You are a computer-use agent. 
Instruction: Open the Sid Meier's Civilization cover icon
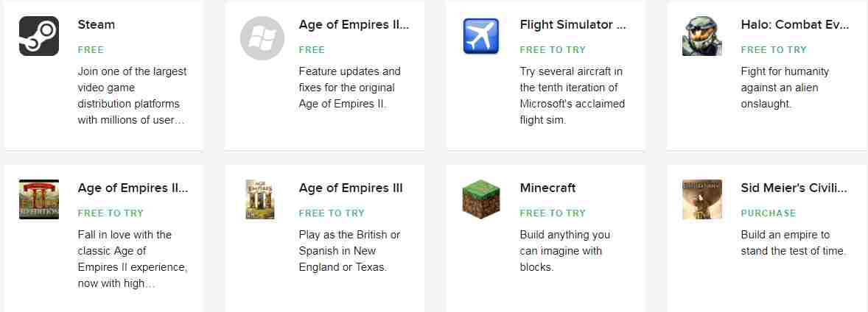[x=702, y=199]
